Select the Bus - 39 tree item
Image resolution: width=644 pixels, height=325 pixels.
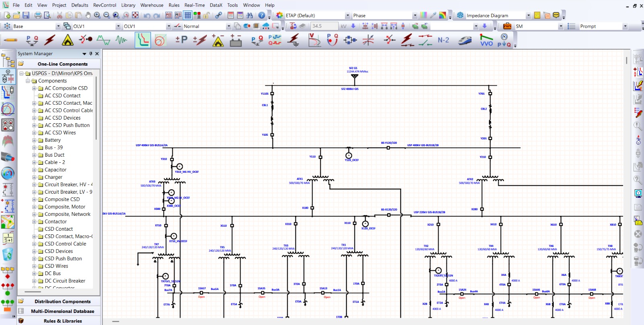click(54, 147)
